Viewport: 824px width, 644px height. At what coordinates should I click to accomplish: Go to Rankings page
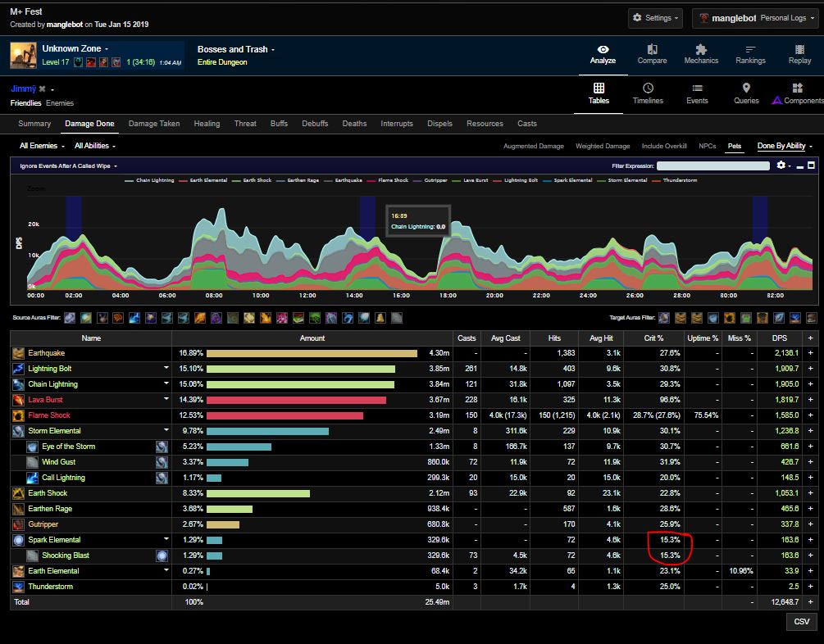(750, 55)
